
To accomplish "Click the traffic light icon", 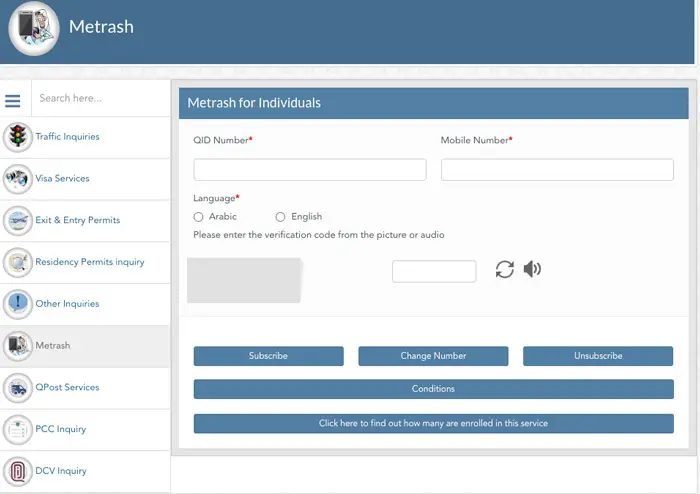I will [x=18, y=137].
